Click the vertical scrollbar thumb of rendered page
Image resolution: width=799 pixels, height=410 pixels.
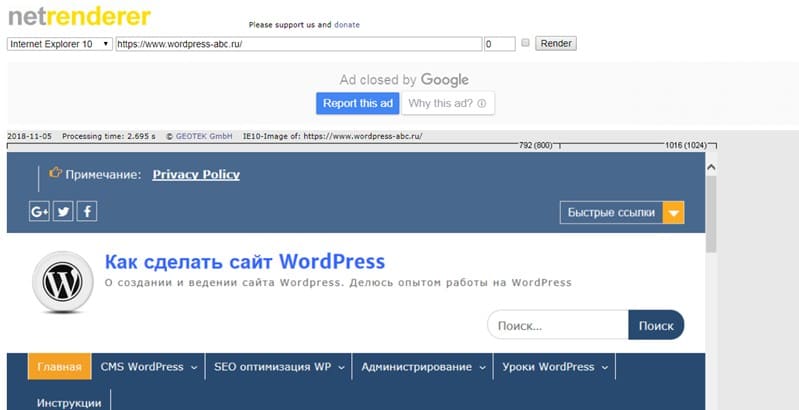tap(711, 214)
